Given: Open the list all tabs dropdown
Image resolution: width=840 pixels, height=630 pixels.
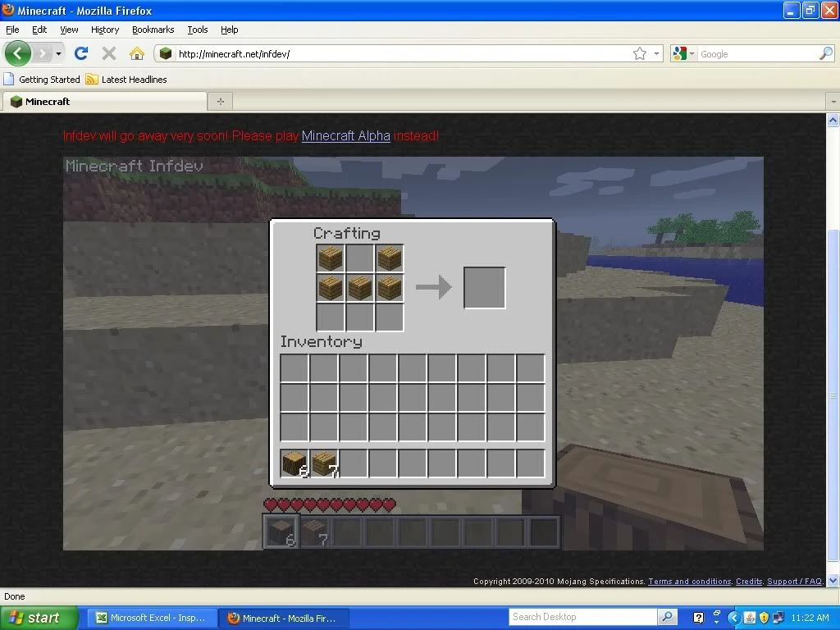Looking at the screenshot, I should click(x=833, y=101).
